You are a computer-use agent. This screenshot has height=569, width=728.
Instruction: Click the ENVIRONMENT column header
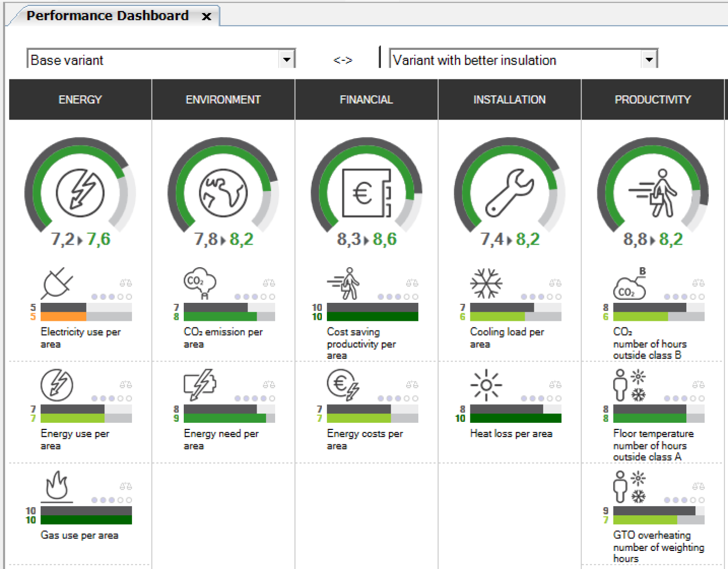click(223, 99)
